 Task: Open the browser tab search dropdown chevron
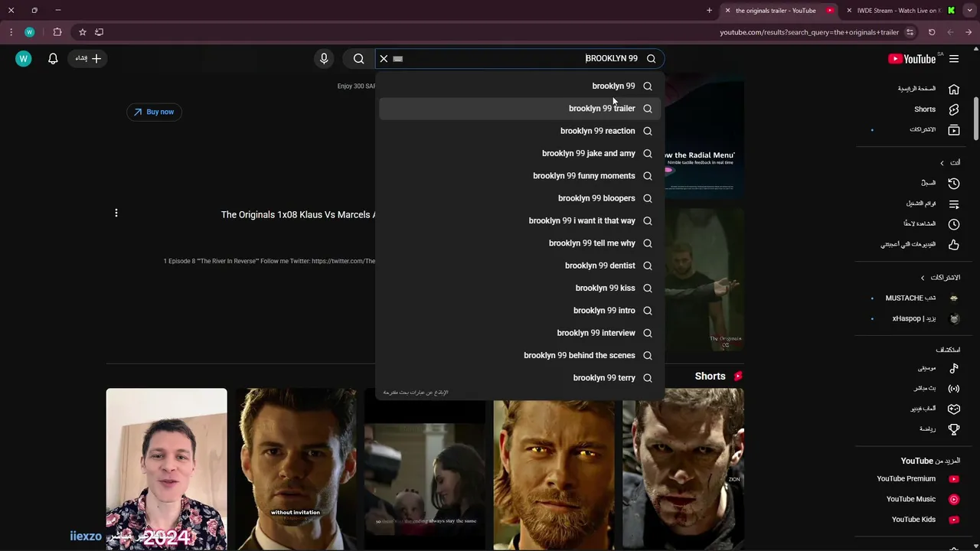pyautogui.click(x=969, y=11)
